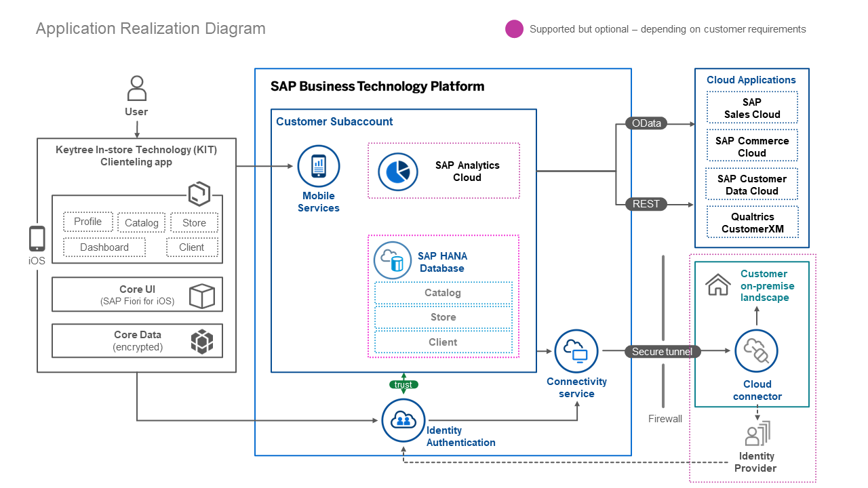Click the iOS phone icon
Viewport: 868px width, 488px height.
pyautogui.click(x=37, y=239)
